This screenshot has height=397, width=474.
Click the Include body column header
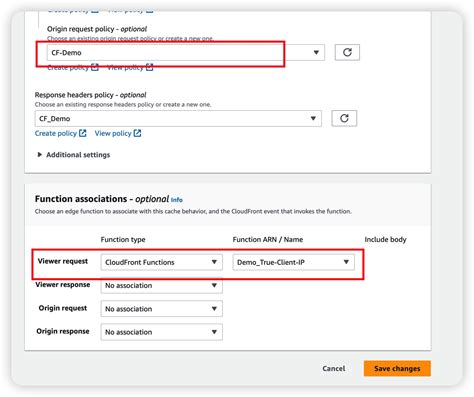click(x=385, y=239)
